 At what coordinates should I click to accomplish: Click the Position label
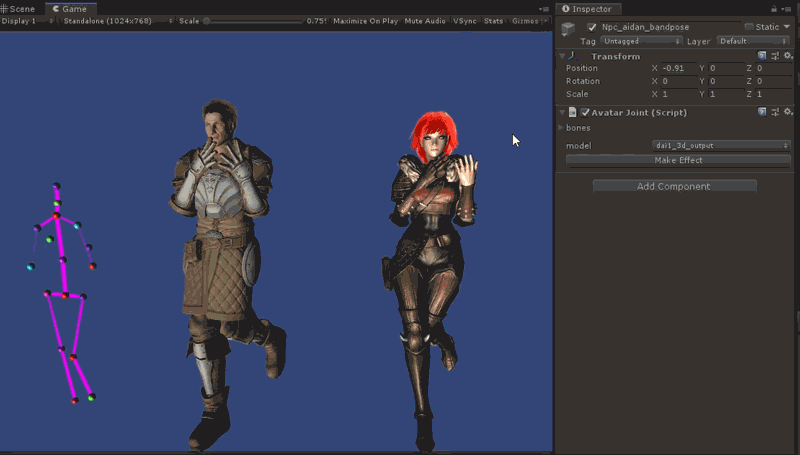(582, 68)
